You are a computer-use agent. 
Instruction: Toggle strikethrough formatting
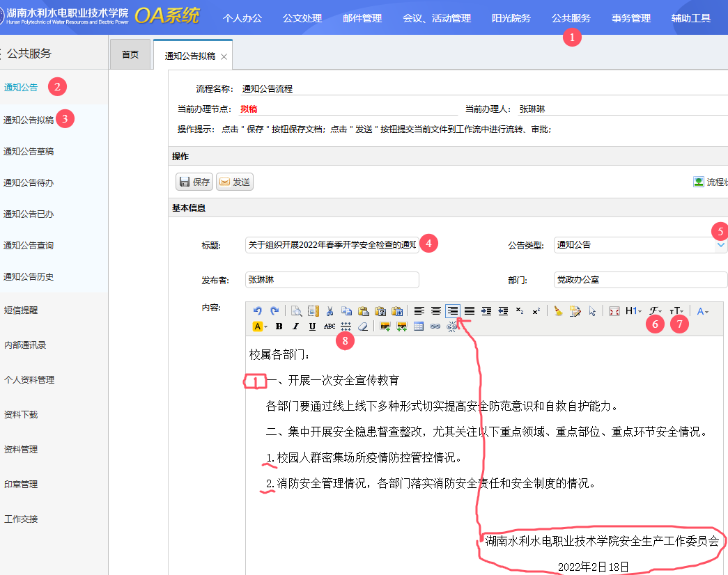(330, 326)
